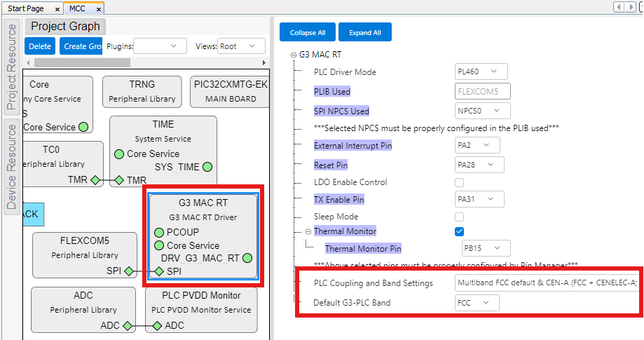Switch to the Start Page tab
644x340 pixels.
click(x=27, y=8)
